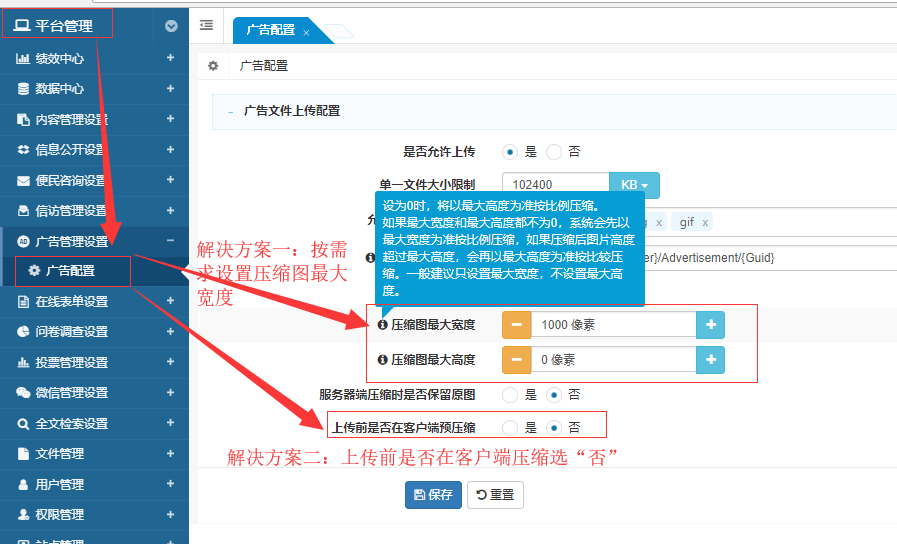Click the 重置 button
The width and height of the screenshot is (897, 544).
[495, 495]
